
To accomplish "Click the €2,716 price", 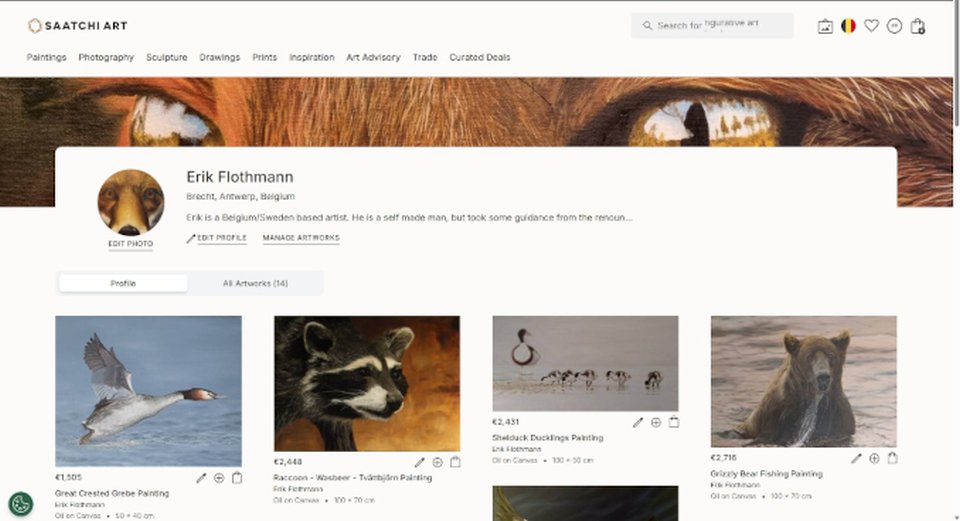I will [724, 458].
